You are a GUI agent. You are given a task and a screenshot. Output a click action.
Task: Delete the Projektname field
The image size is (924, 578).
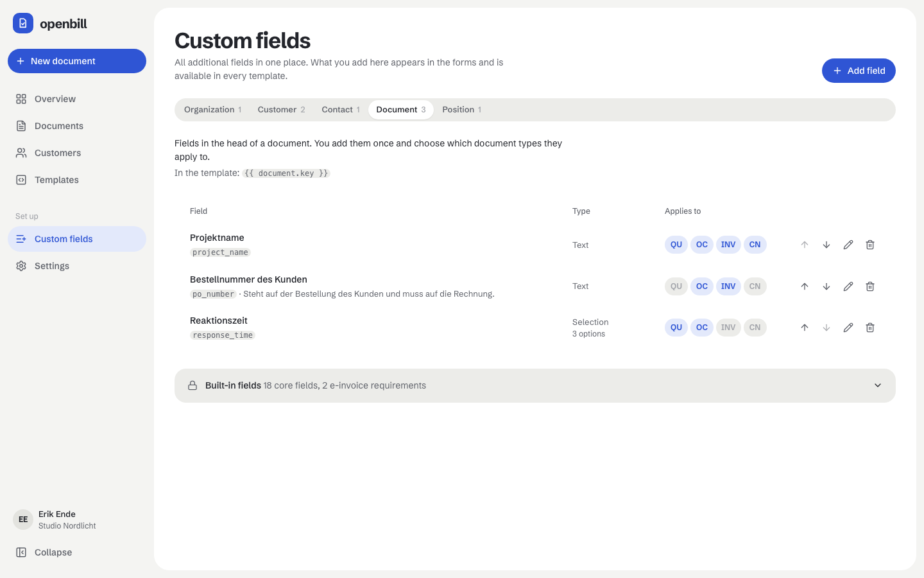(x=870, y=245)
